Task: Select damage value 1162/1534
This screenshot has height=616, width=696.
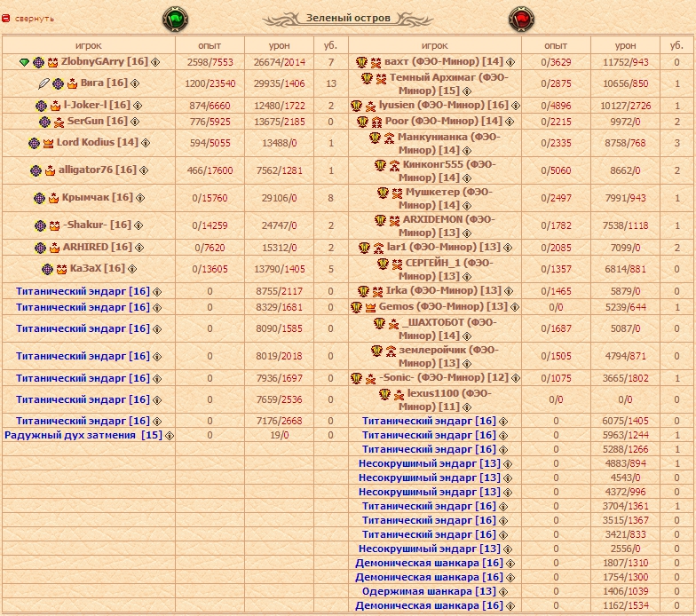Action: [x=625, y=605]
